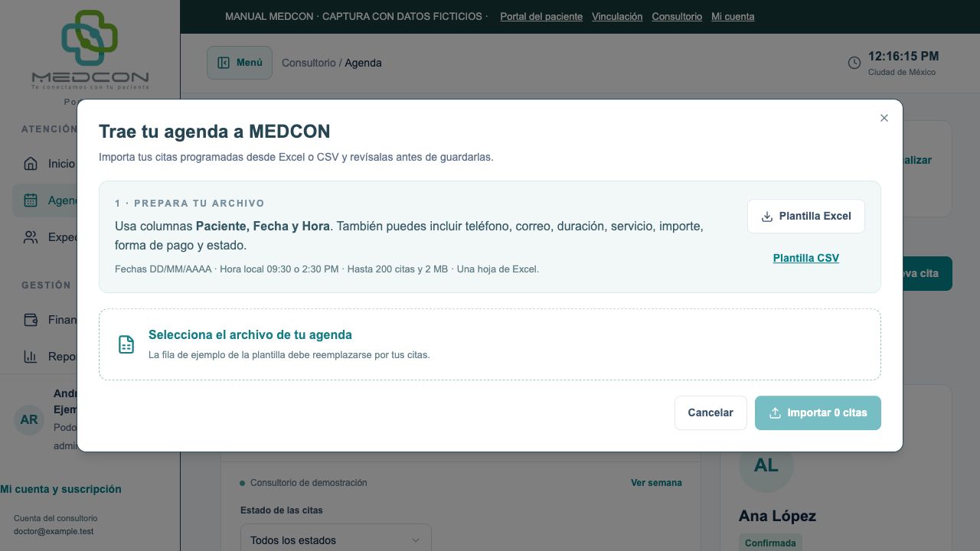Click Ver semana link
Image resolution: width=980 pixels, height=551 pixels.
coord(656,483)
